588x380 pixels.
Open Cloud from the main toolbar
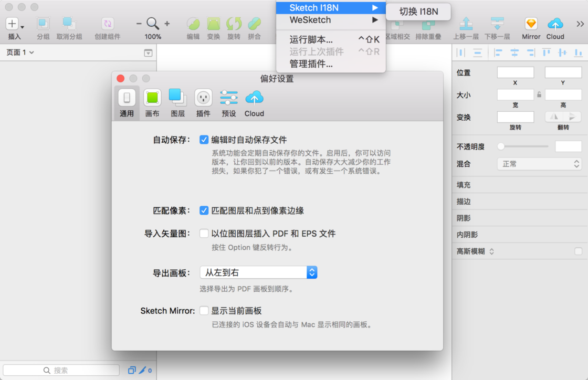click(555, 24)
